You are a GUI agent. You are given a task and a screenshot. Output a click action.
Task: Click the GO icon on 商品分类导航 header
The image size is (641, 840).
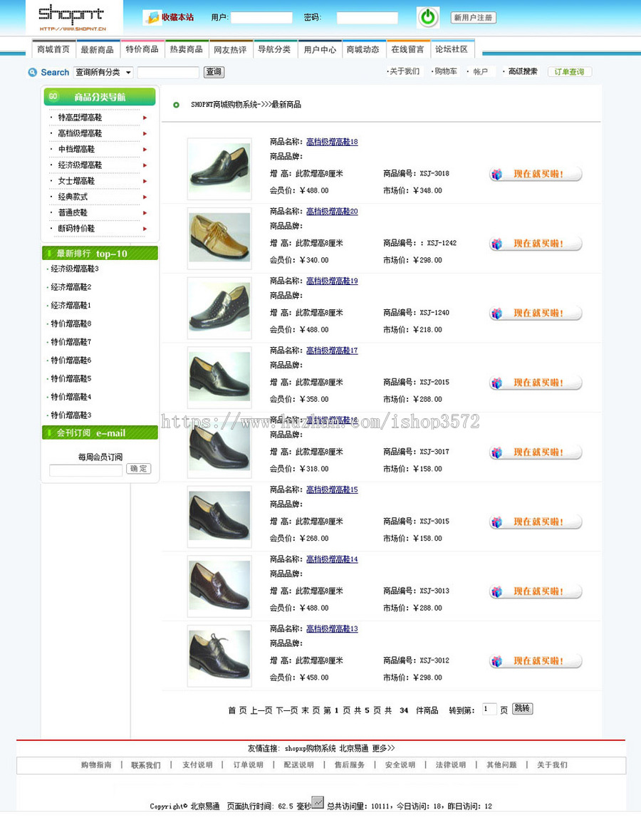(x=52, y=96)
